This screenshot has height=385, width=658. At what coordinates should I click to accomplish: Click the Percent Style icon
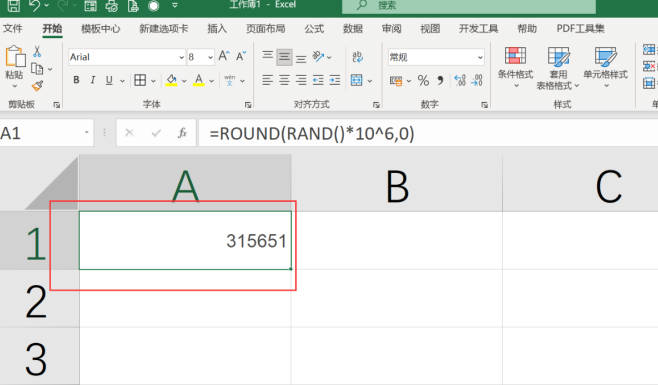pyautogui.click(x=423, y=80)
